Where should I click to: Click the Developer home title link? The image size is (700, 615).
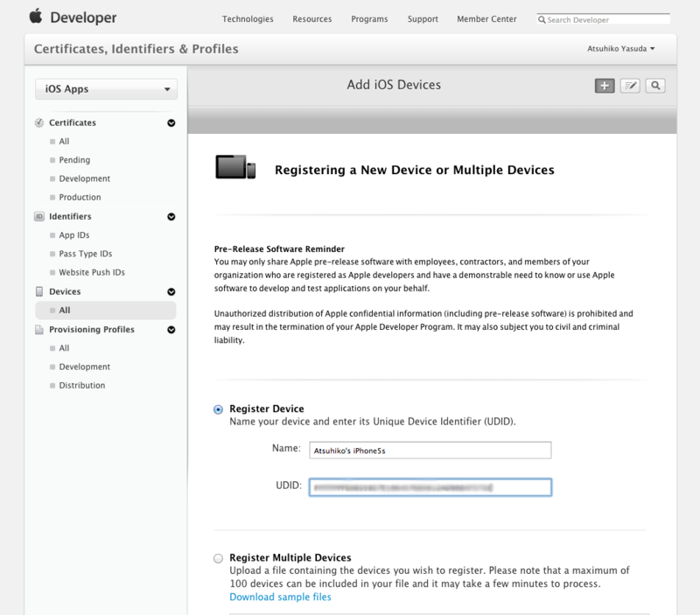[x=83, y=17]
